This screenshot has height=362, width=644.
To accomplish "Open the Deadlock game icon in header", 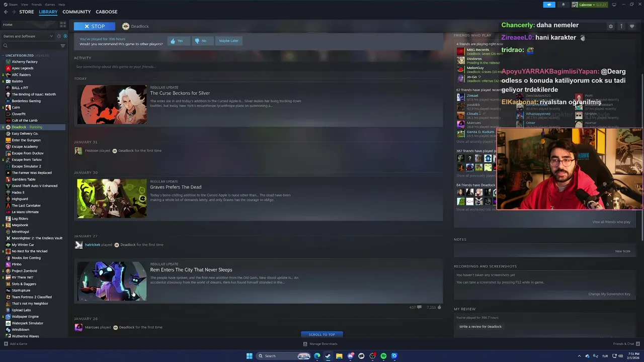I will [126, 26].
